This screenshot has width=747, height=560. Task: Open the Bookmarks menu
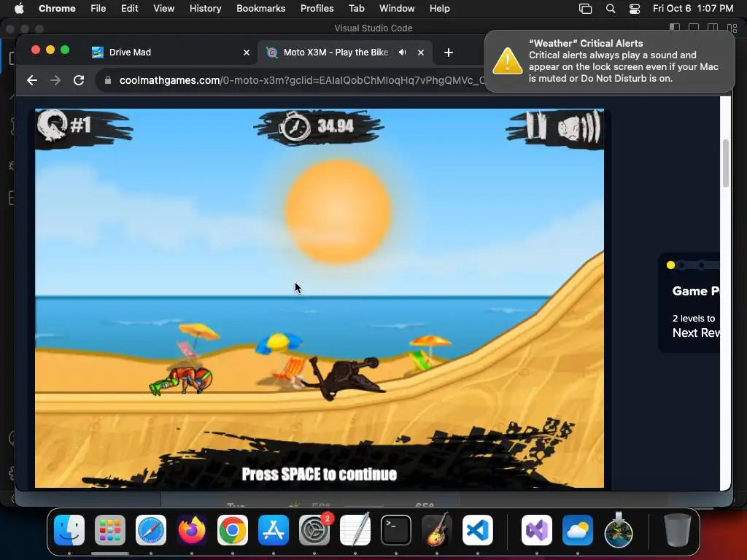[x=260, y=9]
